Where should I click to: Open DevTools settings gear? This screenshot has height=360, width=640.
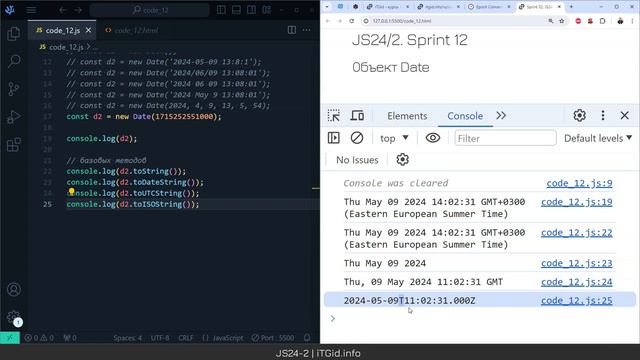tap(579, 116)
